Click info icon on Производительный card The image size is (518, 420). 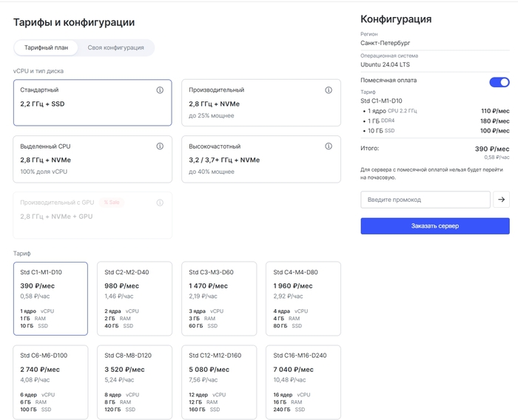click(x=329, y=90)
